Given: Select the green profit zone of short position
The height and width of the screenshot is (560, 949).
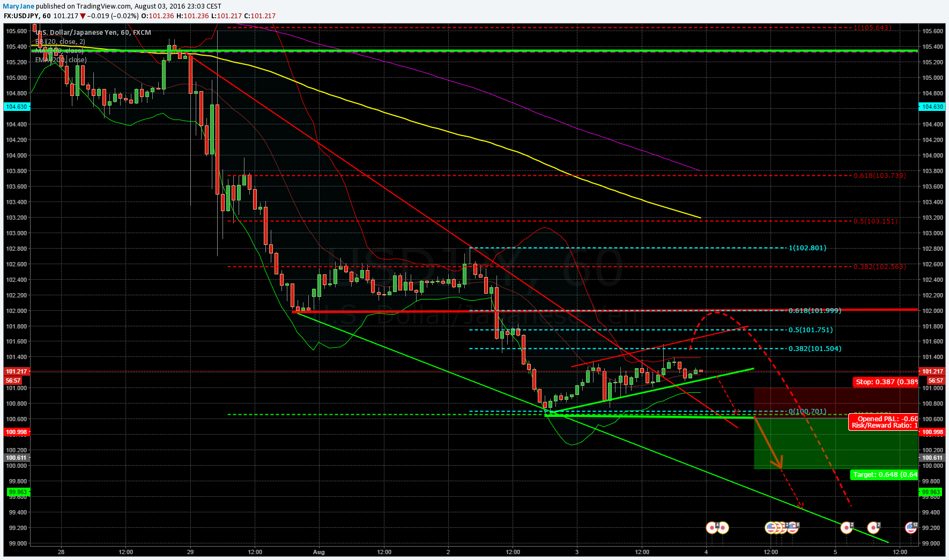Looking at the screenshot, I should pos(836,444).
